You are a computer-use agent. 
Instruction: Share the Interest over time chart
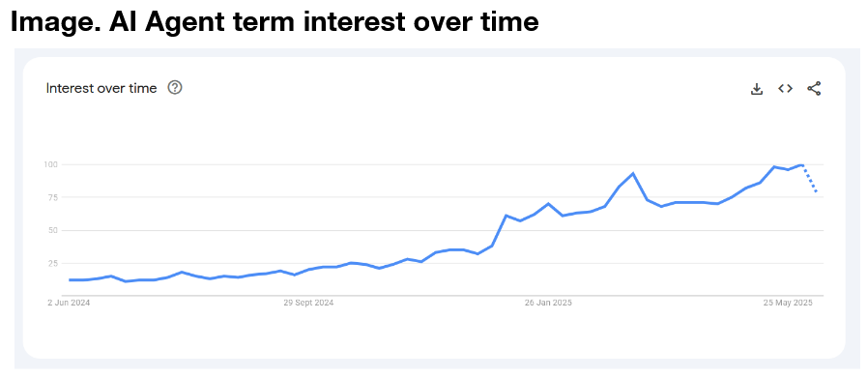tap(814, 89)
